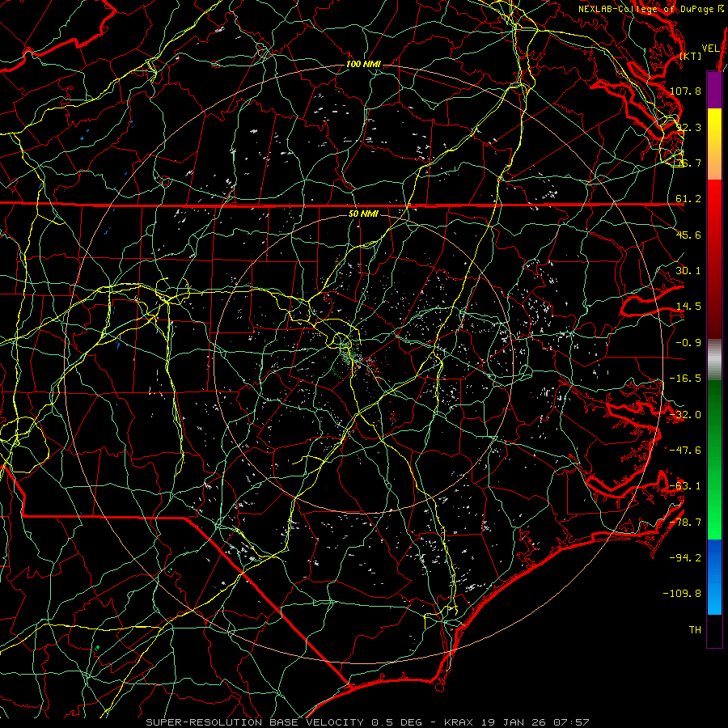This screenshot has height=728, width=728.
Task: Click the 107.8 velocity scale value
Action: tap(685, 91)
